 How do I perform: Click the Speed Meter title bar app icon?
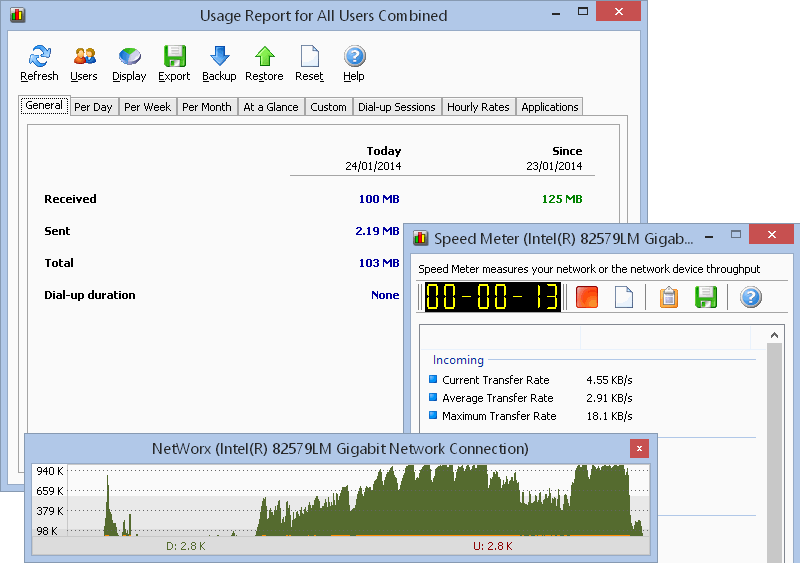(x=420, y=238)
